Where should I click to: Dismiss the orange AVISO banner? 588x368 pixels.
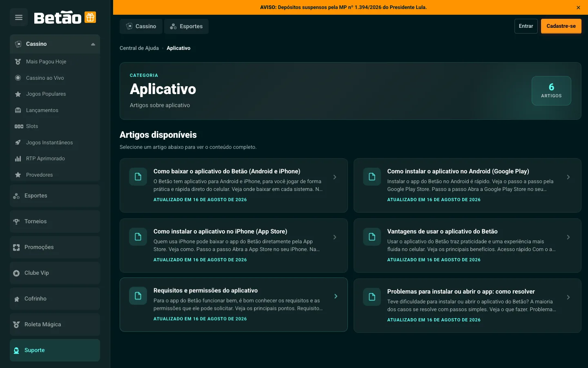578,7
